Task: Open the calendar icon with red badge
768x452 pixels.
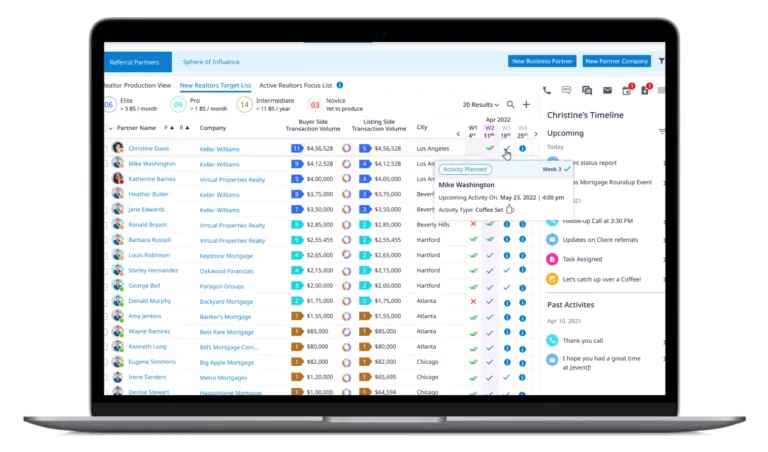Action: point(627,90)
